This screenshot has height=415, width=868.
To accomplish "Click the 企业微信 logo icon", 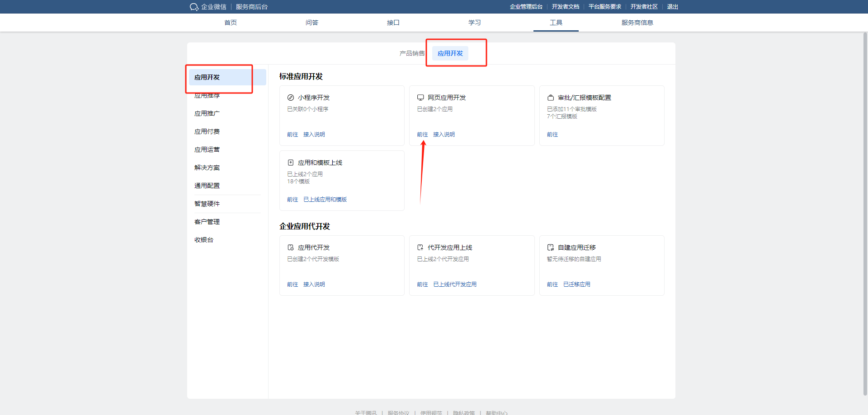I will click(194, 7).
